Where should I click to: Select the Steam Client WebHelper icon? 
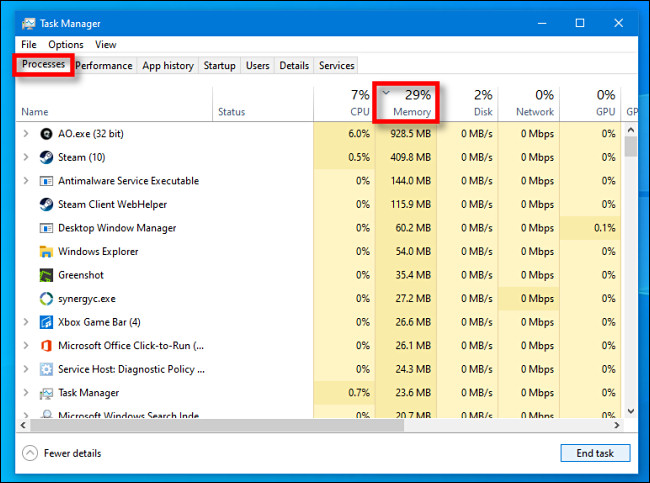point(46,204)
